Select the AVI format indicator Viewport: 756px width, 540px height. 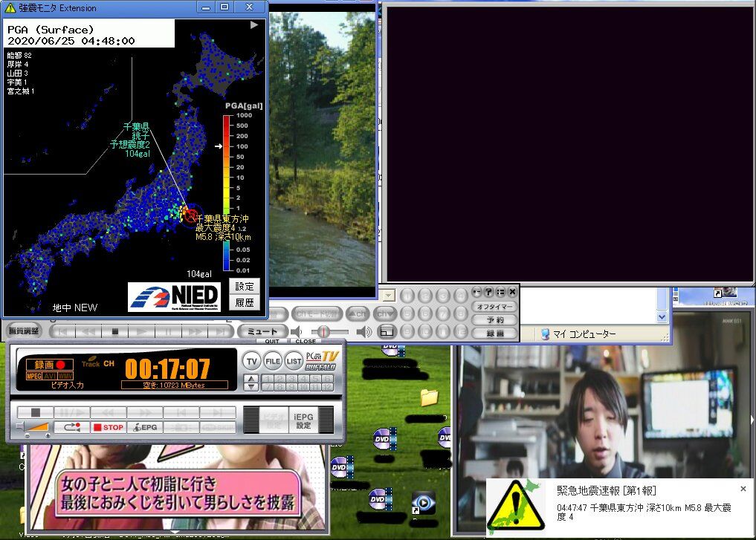(50, 376)
